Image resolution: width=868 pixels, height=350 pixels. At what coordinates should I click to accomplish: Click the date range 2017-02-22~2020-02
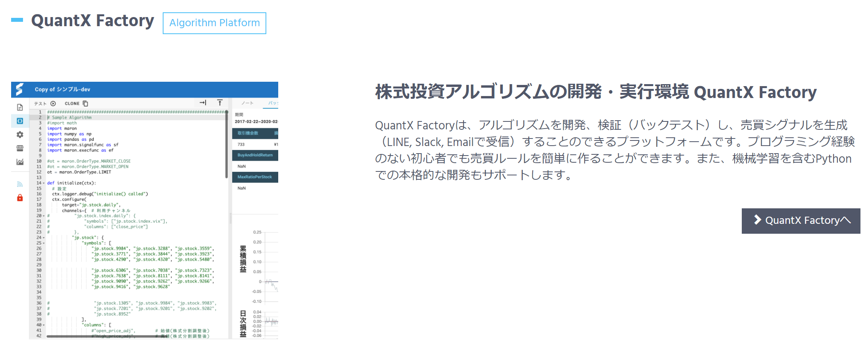pos(256,122)
